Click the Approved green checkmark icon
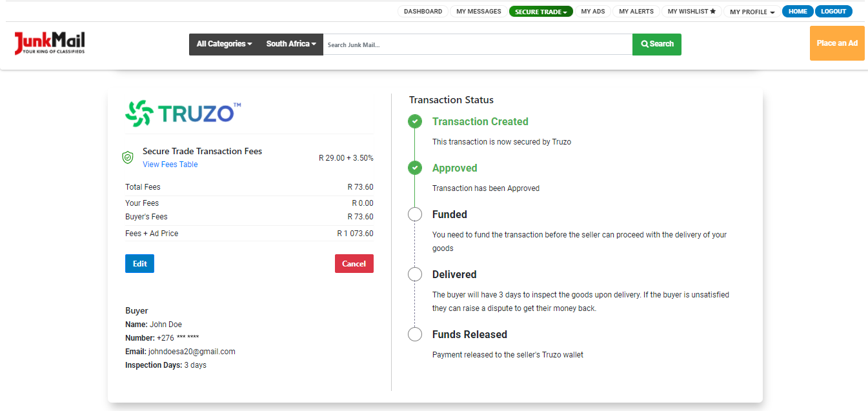 (x=415, y=168)
